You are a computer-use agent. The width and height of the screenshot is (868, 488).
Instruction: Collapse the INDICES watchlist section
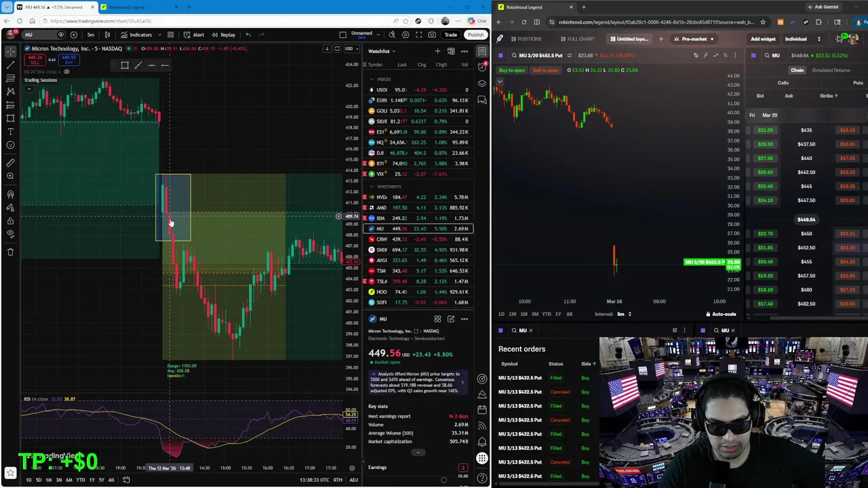click(x=372, y=79)
